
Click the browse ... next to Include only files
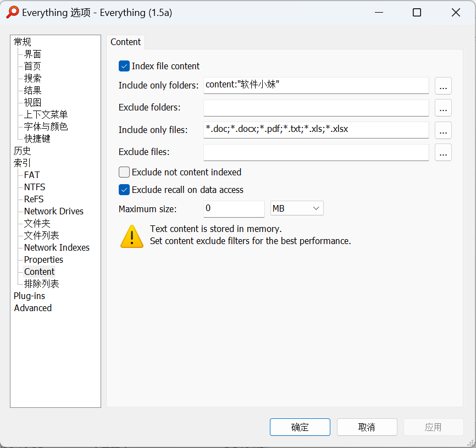[x=443, y=130]
